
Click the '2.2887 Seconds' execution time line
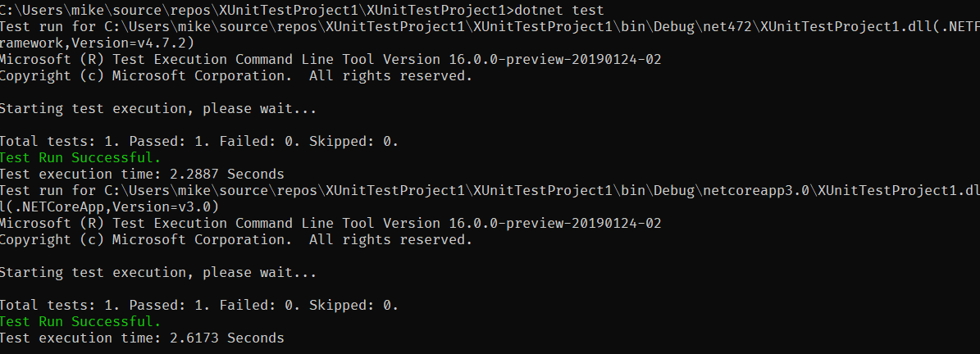pos(142,174)
